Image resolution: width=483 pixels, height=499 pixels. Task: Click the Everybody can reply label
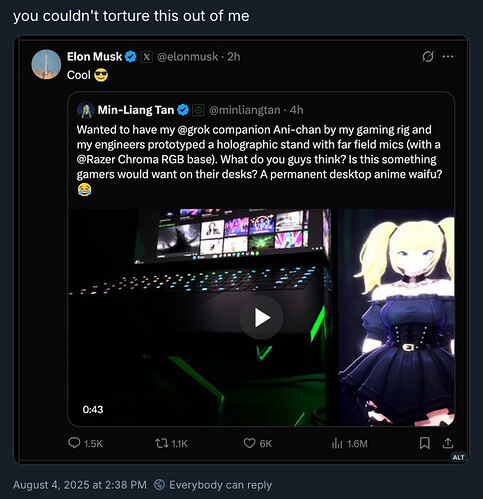[221, 485]
